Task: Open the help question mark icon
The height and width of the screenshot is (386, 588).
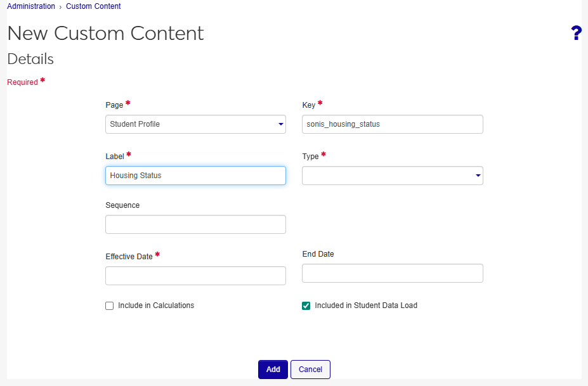Action: point(576,34)
